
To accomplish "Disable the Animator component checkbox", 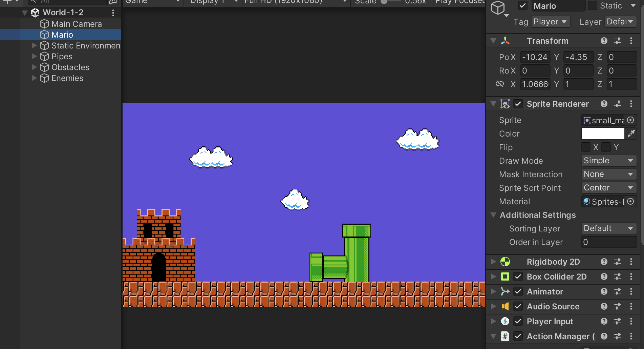I will point(518,291).
